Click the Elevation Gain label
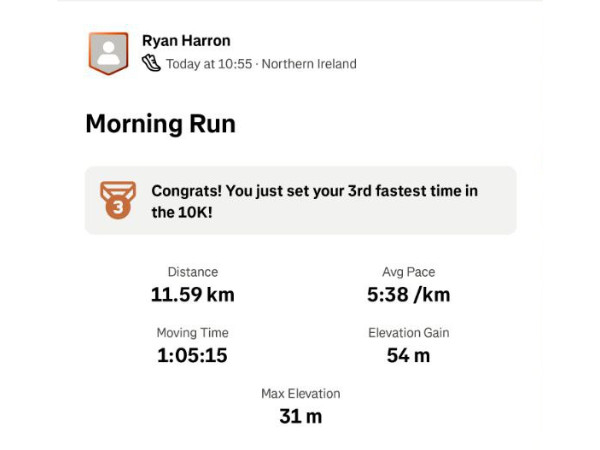600x450 pixels. pyautogui.click(x=408, y=333)
